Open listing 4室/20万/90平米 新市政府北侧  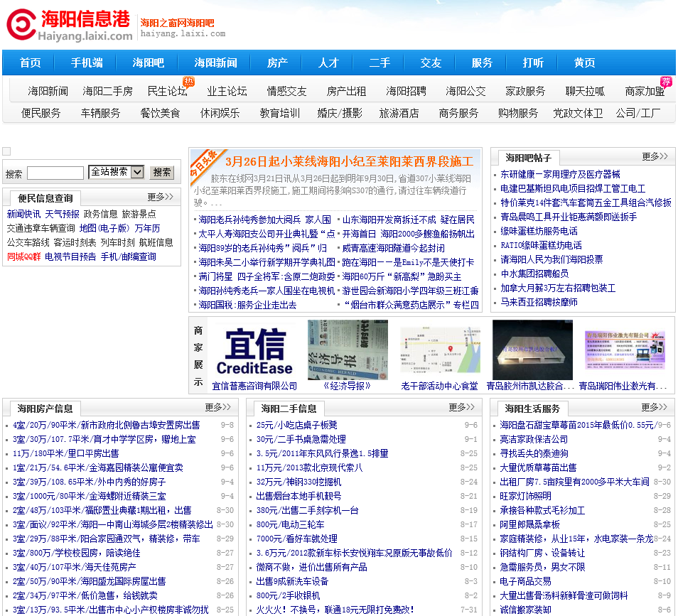click(x=107, y=425)
